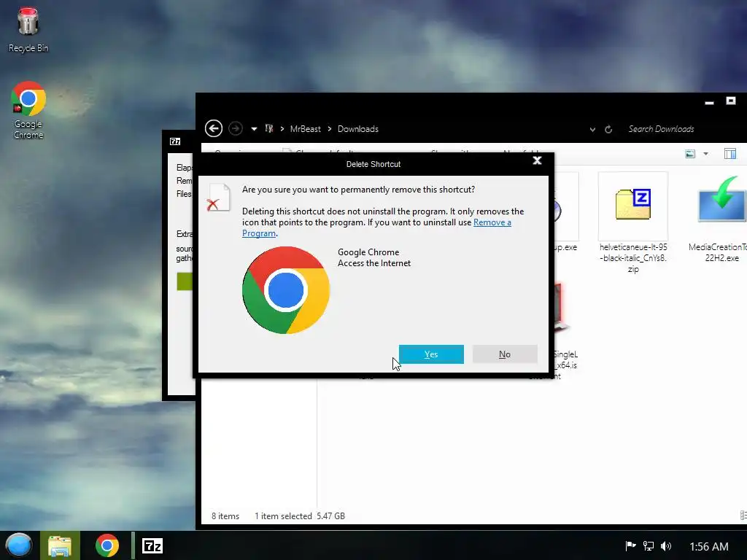Open the Start orb button
The image size is (747, 560).
click(x=19, y=545)
